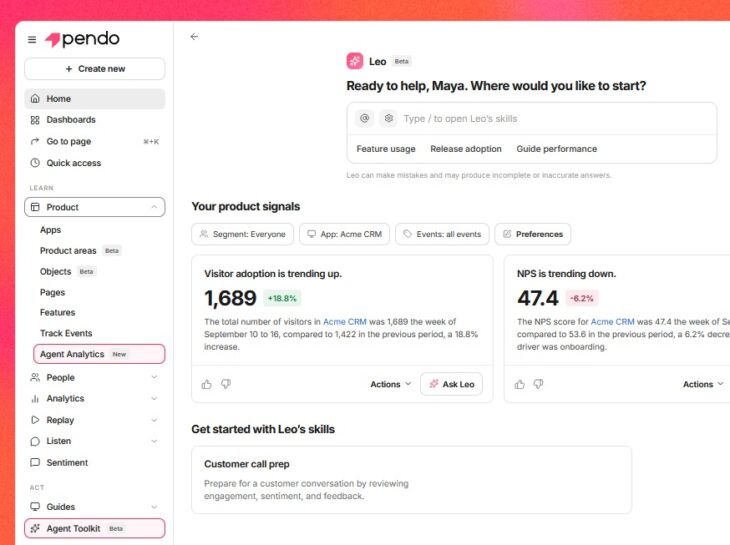
Task: Open the Segment: Everyone filter
Action: (243, 234)
